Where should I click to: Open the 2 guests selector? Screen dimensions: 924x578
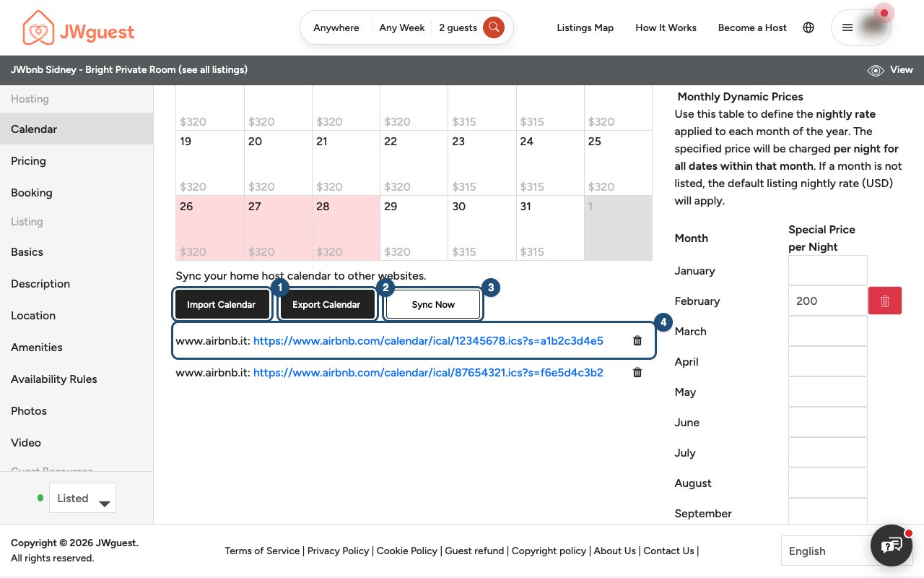pyautogui.click(x=458, y=27)
